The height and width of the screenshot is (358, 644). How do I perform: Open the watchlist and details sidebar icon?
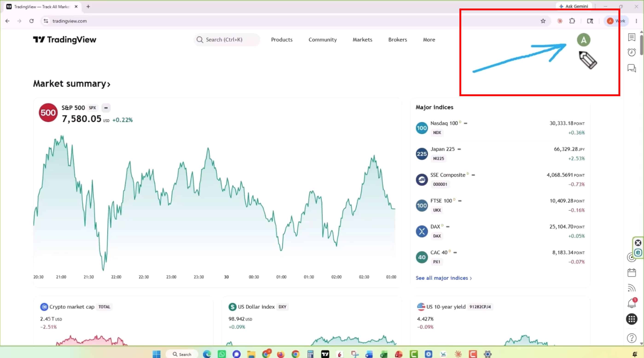pos(632,37)
